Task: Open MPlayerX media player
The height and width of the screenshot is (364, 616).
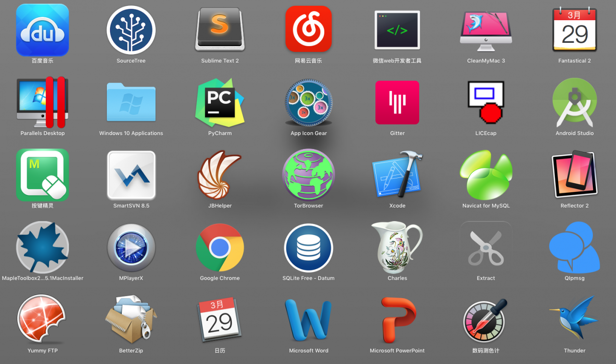Action: click(x=131, y=248)
